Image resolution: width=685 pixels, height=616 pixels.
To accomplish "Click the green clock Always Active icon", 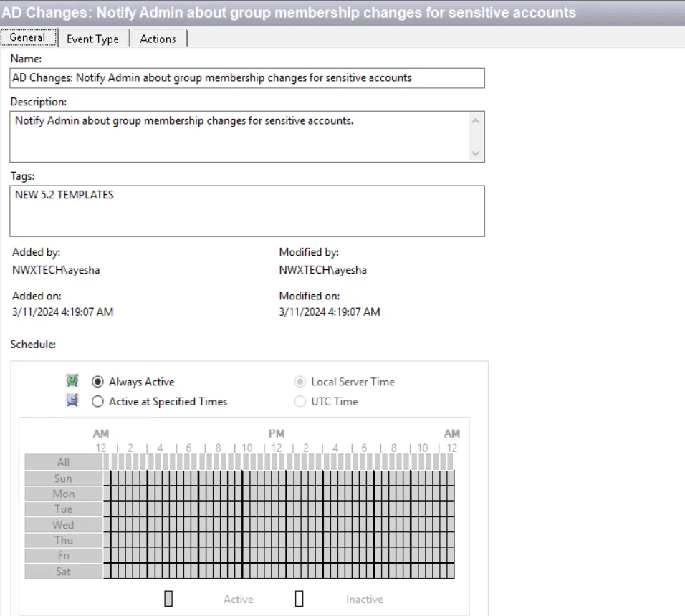I will tap(72, 380).
